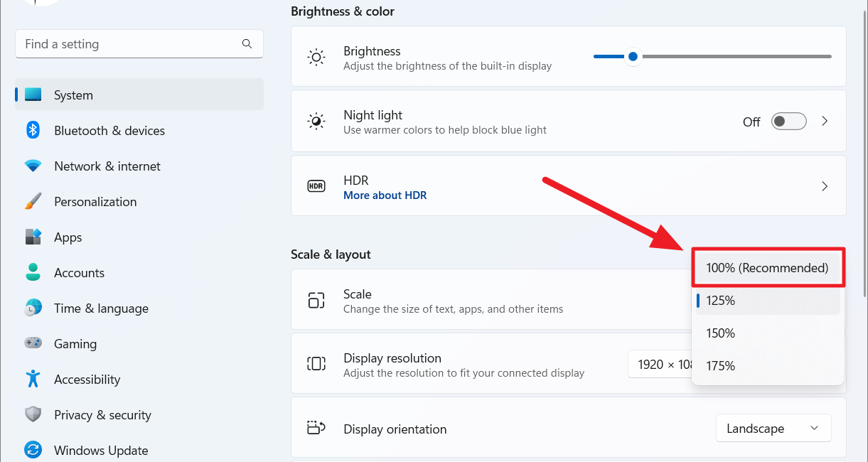Viewport: 868px width, 462px height.
Task: Open the Night light settings chevron
Action: [825, 122]
